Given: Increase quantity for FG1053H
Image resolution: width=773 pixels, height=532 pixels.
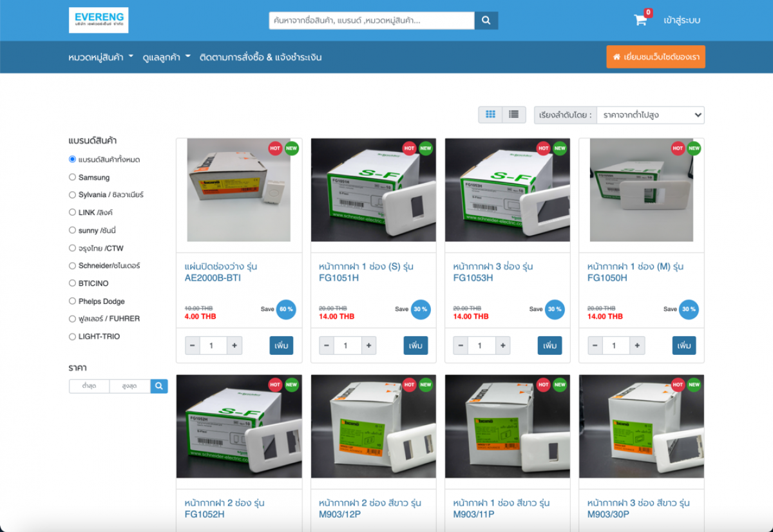Looking at the screenshot, I should (502, 345).
